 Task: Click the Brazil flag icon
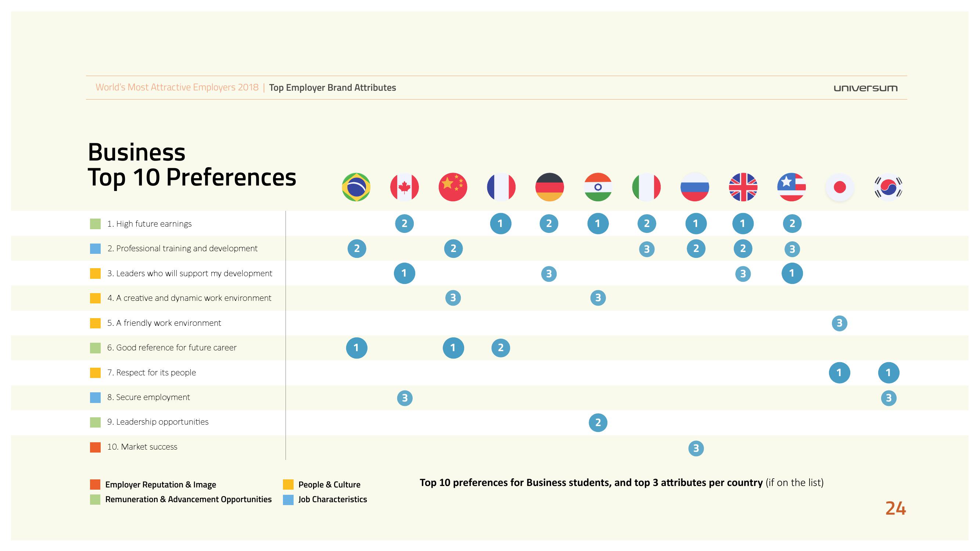click(x=356, y=187)
